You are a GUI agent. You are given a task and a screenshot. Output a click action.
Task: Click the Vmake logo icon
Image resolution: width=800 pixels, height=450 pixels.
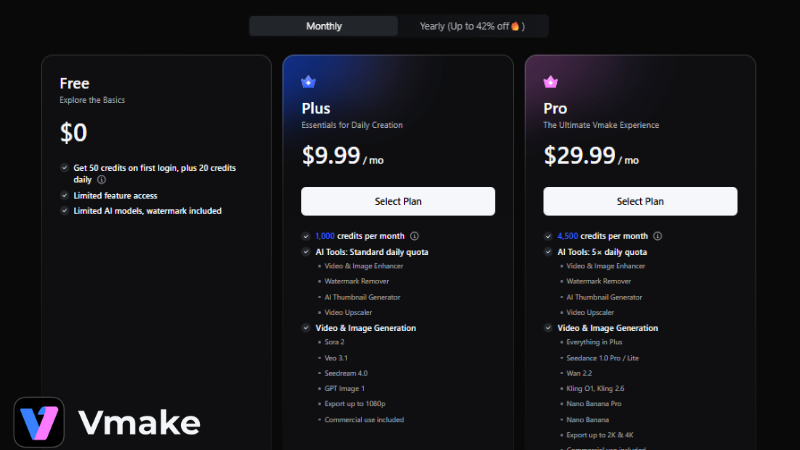pyautogui.click(x=40, y=422)
